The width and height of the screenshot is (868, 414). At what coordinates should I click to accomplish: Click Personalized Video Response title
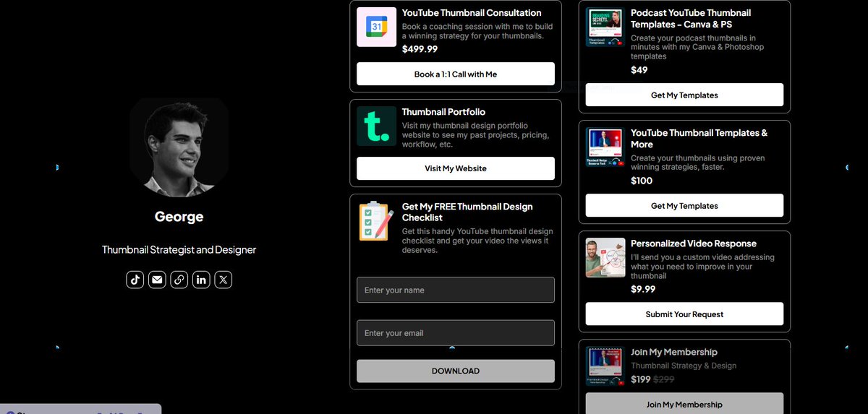point(694,243)
